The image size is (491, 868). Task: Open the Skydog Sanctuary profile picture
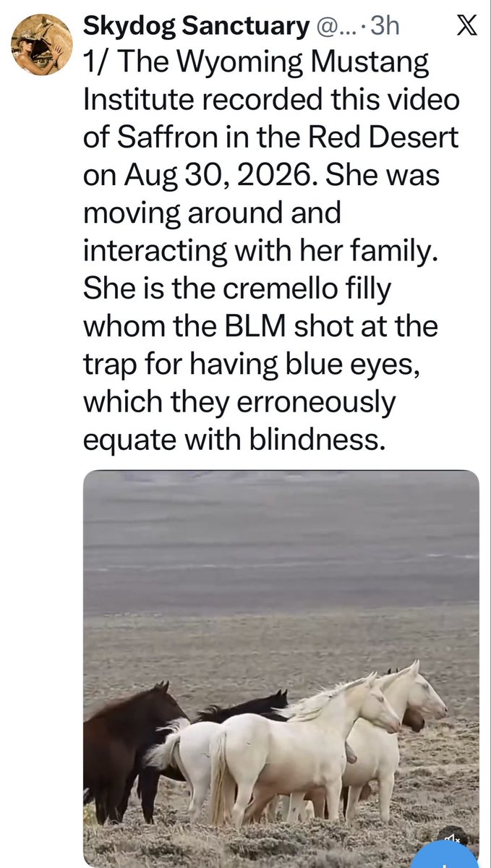tap(41, 44)
